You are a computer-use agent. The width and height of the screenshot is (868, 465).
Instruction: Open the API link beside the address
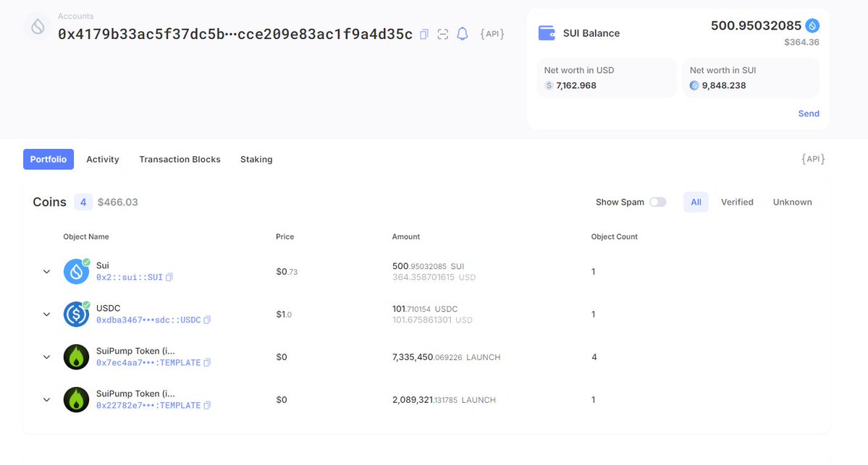pos(492,34)
